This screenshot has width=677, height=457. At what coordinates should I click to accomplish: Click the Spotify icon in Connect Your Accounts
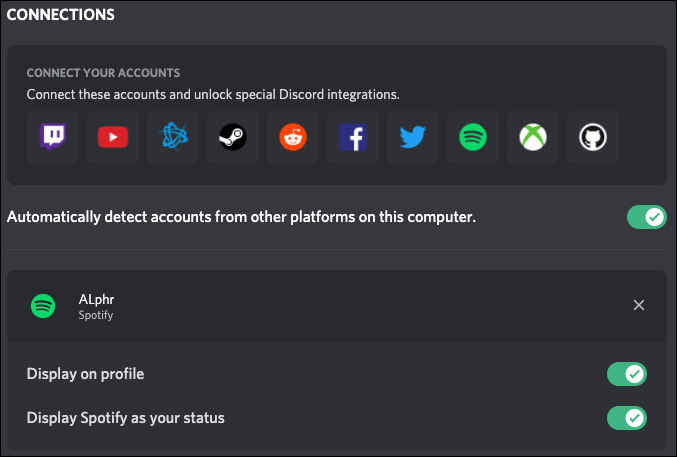click(x=473, y=137)
